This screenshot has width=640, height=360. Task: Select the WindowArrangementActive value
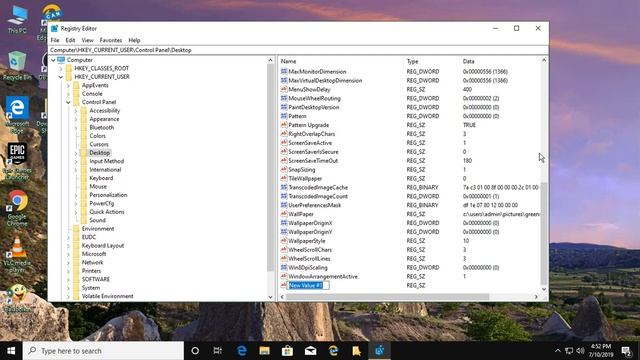click(x=323, y=276)
